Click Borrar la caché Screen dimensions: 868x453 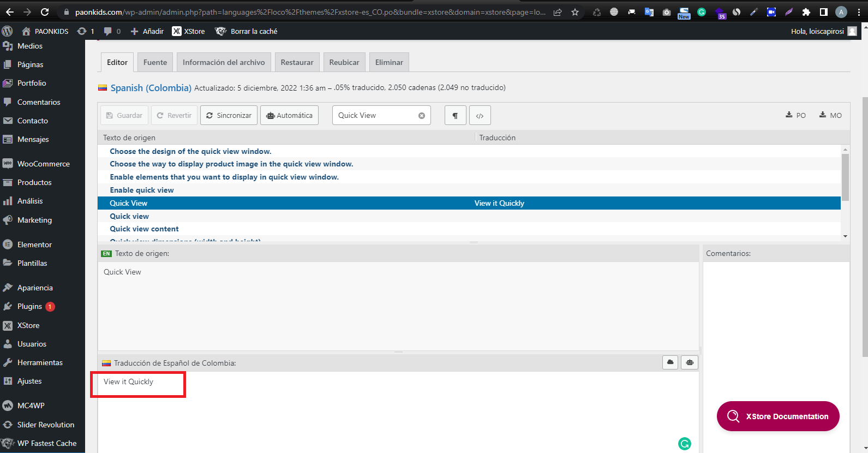247,31
